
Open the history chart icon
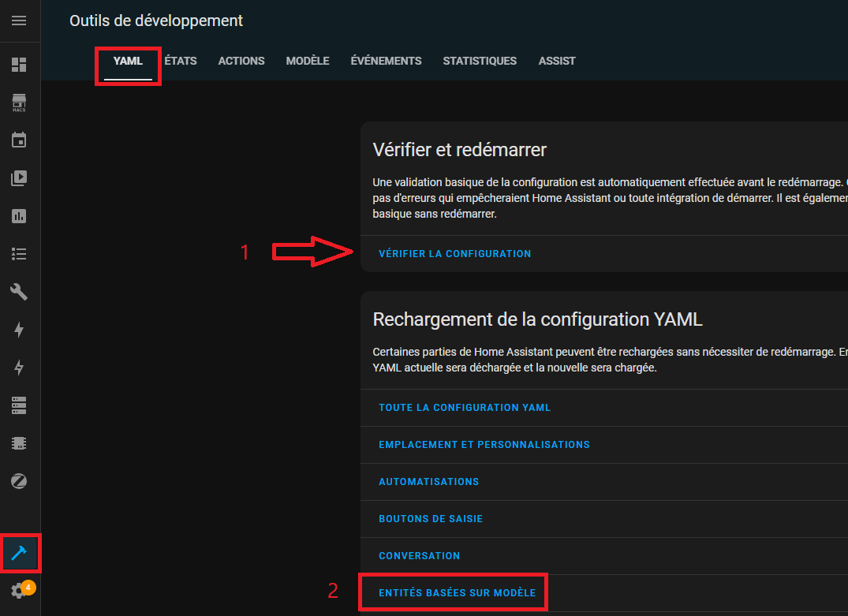coord(19,216)
